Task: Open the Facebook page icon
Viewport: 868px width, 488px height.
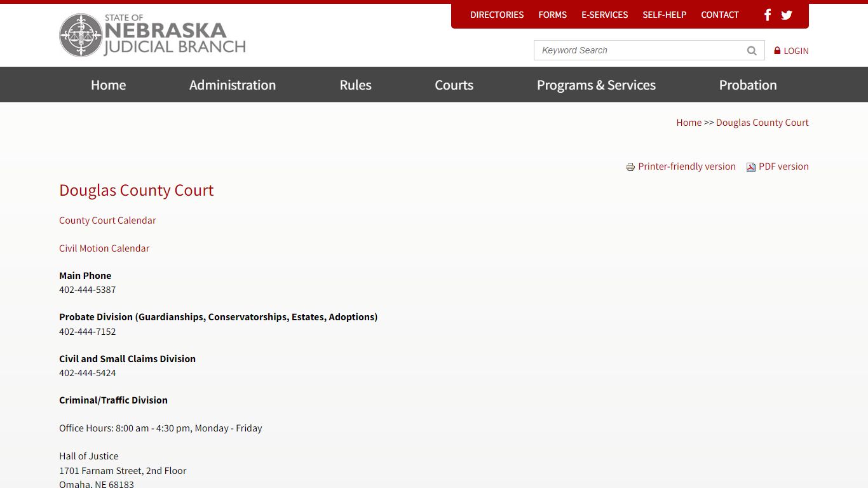Action: 767,15
